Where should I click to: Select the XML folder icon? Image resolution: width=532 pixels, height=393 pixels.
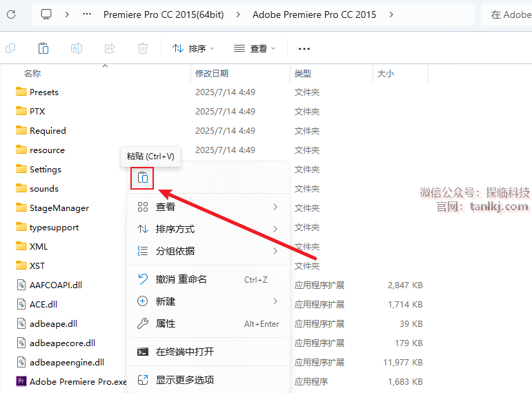21,246
